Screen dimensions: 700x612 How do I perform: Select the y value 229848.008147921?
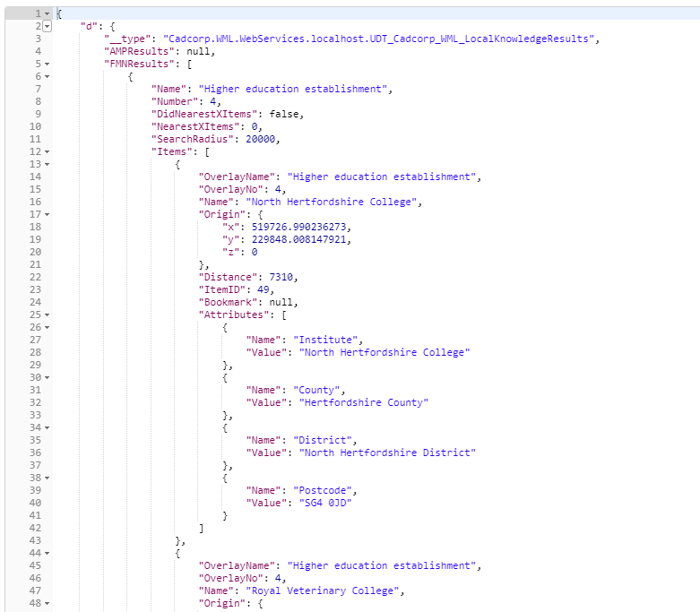pos(298,239)
